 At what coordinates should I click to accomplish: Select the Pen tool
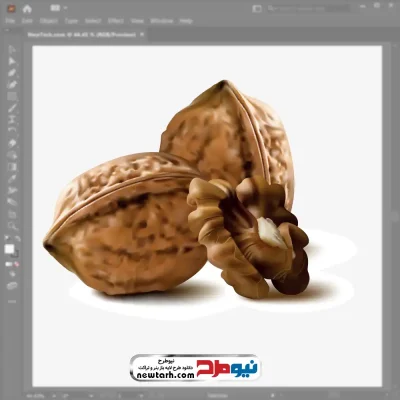tap(12, 73)
